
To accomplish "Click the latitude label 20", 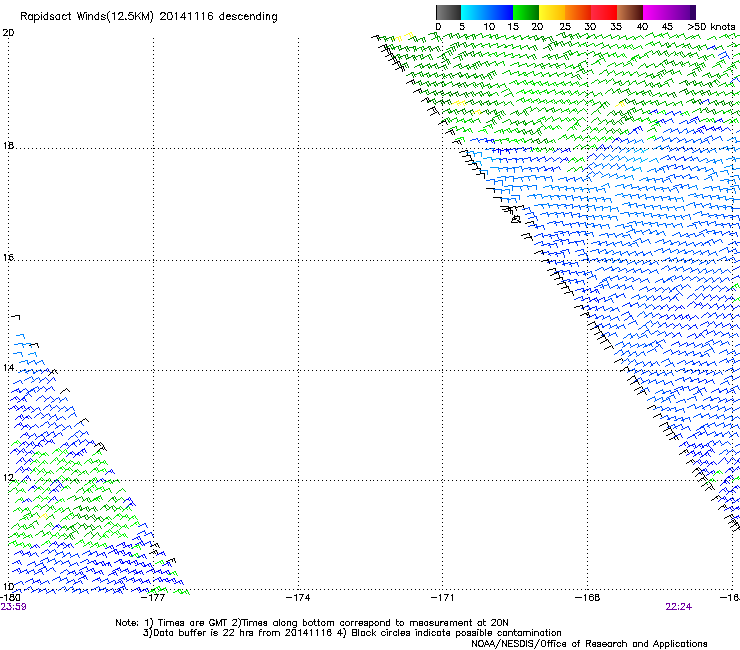I will coord(8,33).
